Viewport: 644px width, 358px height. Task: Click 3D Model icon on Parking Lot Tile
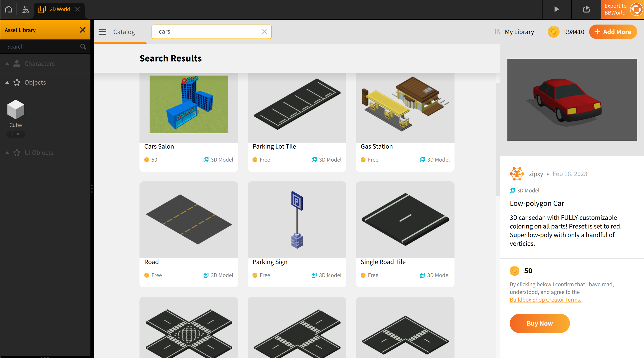coord(314,160)
